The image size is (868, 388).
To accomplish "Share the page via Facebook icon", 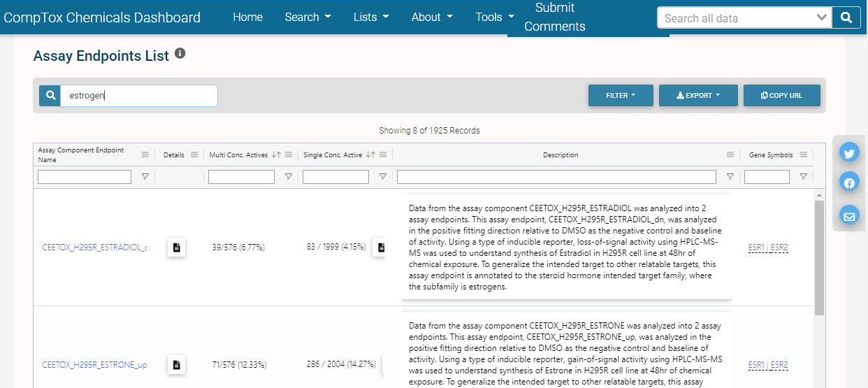I will [849, 183].
